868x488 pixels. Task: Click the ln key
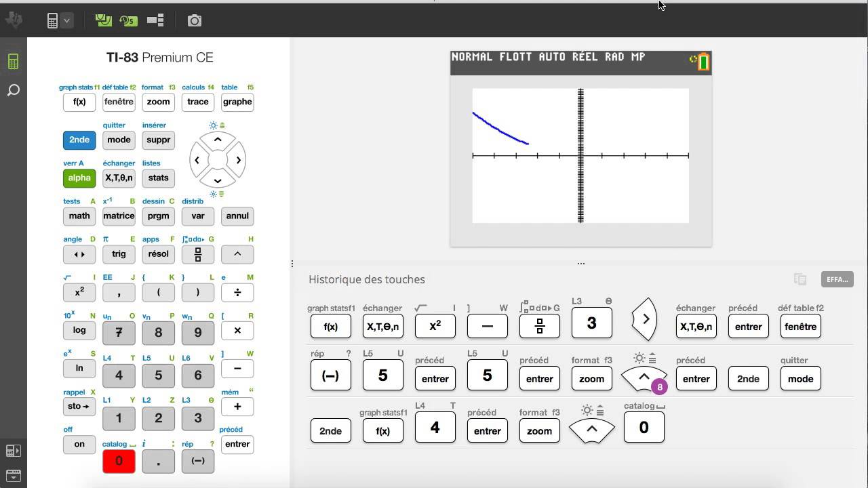tap(79, 369)
